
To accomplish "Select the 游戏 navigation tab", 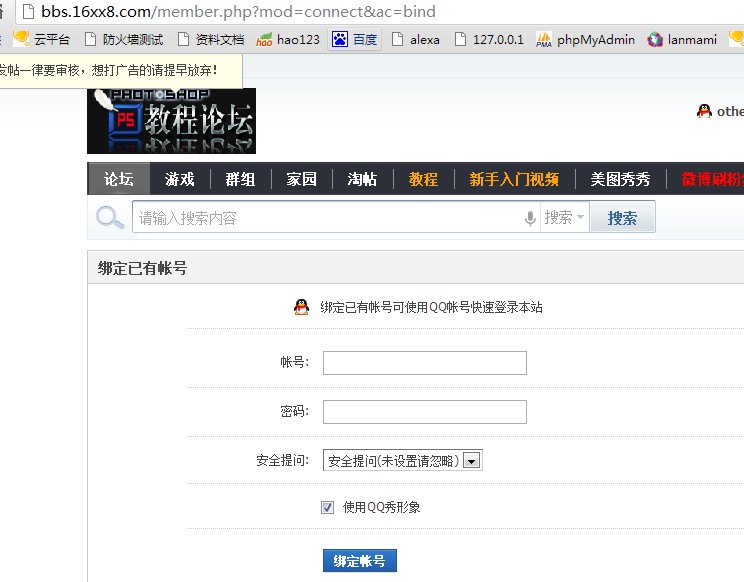I will pyautogui.click(x=180, y=179).
